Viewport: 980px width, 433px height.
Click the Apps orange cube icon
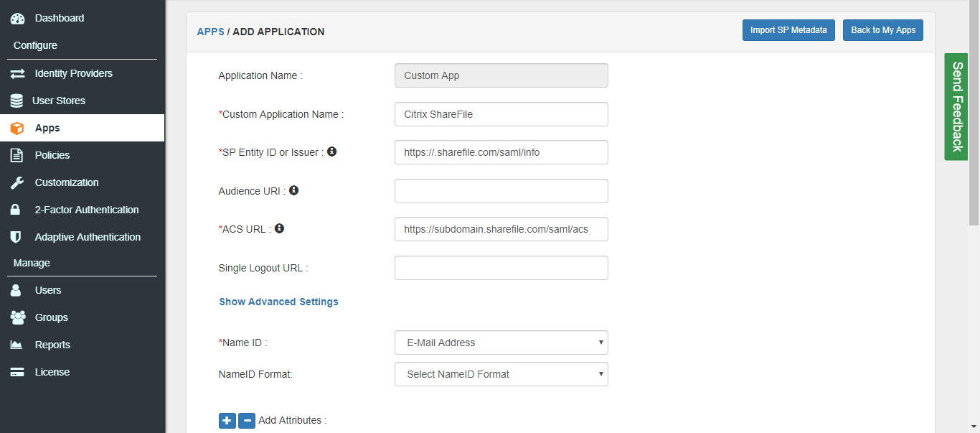coord(17,128)
